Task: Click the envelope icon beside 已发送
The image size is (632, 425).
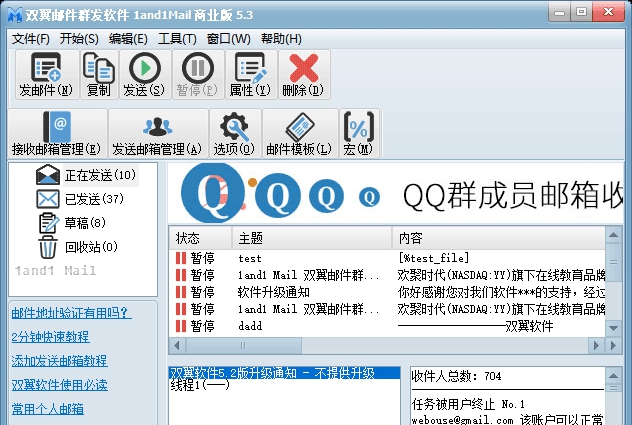Action: coord(48,199)
